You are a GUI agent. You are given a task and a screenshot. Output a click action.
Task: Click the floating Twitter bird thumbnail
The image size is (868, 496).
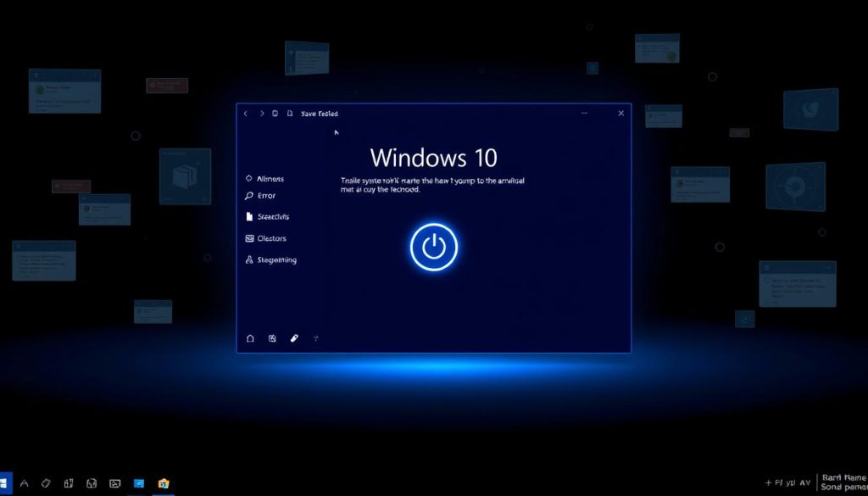point(810,109)
